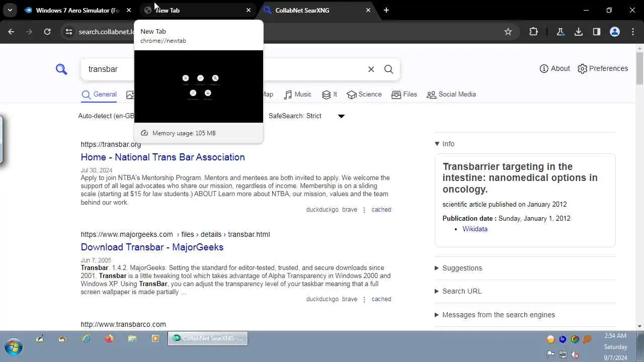Collapse the Info panel
The image size is (644, 362).
[x=445, y=144]
